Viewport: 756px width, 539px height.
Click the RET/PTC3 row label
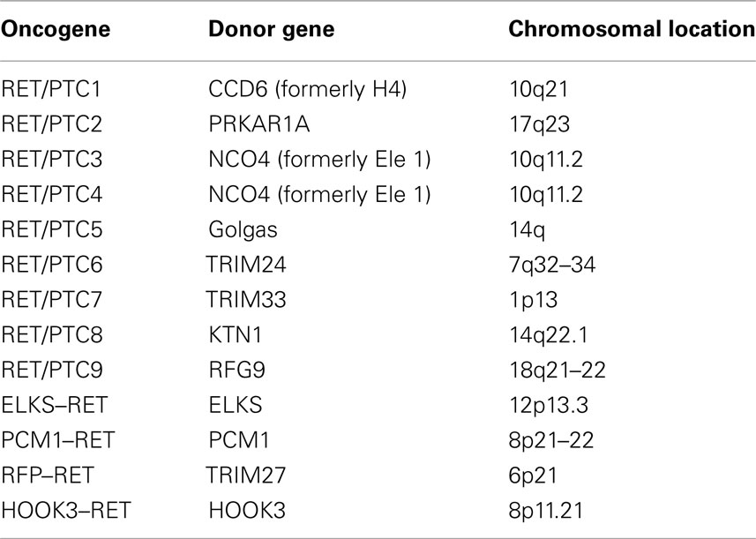[51, 160]
